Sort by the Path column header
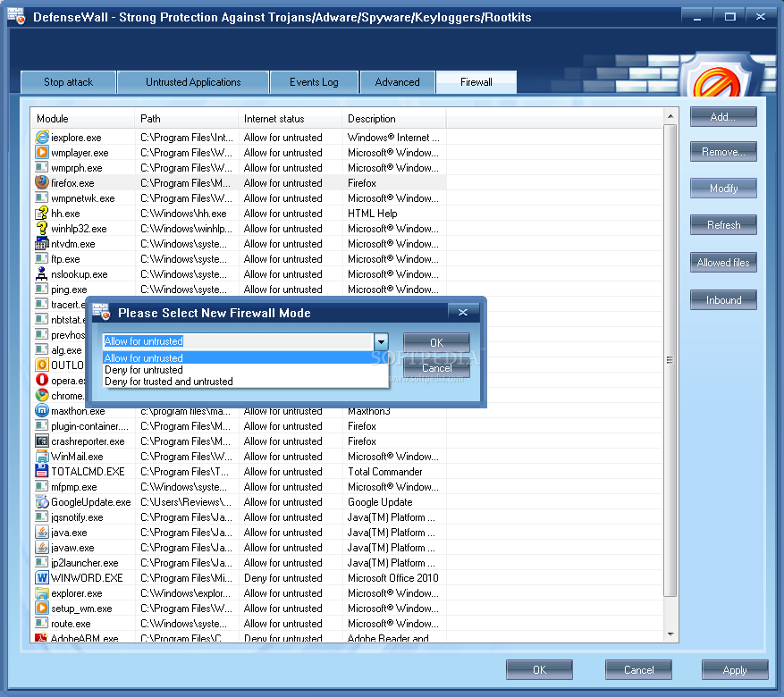Image resolution: width=784 pixels, height=697 pixels. tap(186, 119)
